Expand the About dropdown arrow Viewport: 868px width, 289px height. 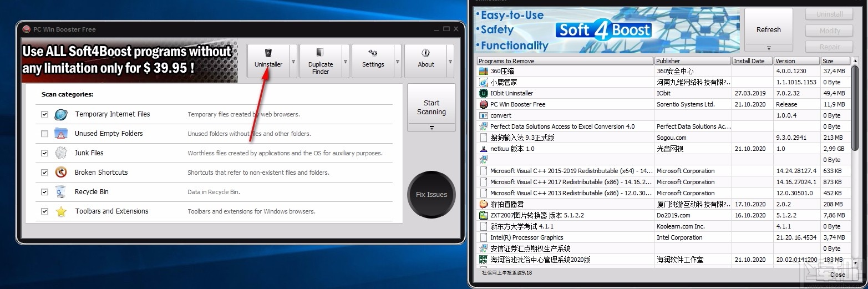pyautogui.click(x=450, y=62)
